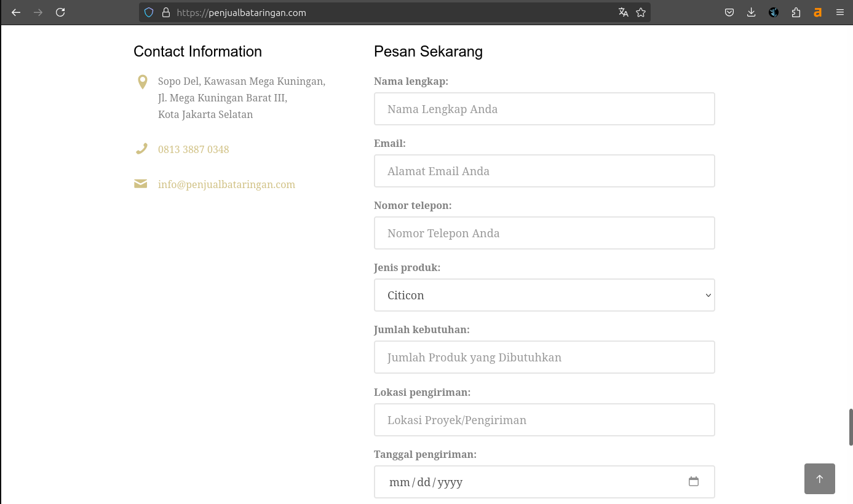The image size is (853, 504).
Task: Reload the current page
Action: (60, 12)
